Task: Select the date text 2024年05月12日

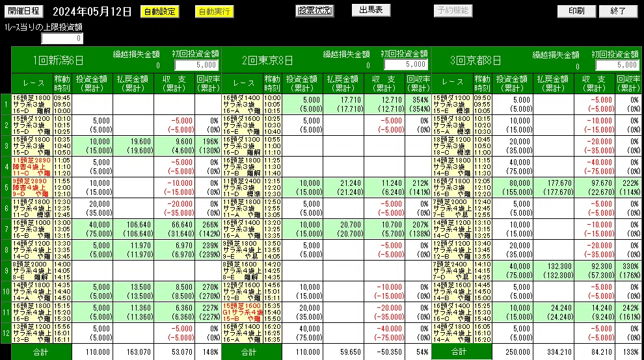Action: coord(92,12)
